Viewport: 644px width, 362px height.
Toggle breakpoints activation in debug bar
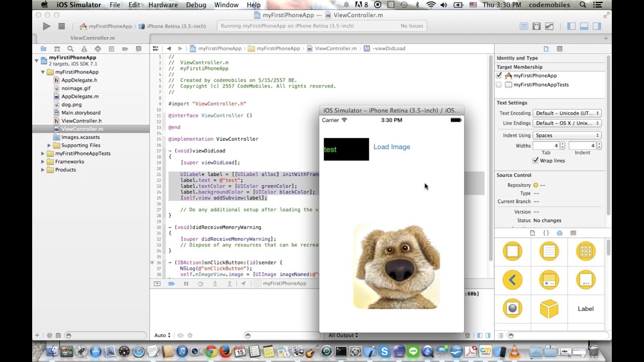tap(171, 284)
